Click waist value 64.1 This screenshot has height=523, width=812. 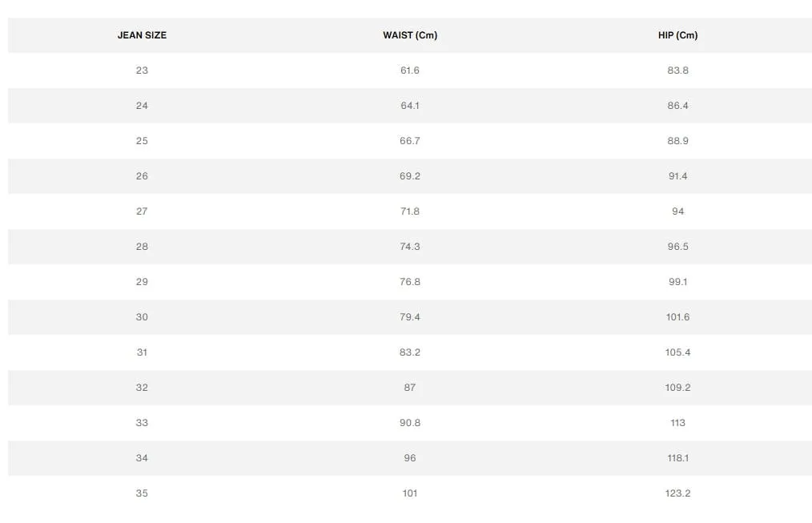tap(410, 106)
